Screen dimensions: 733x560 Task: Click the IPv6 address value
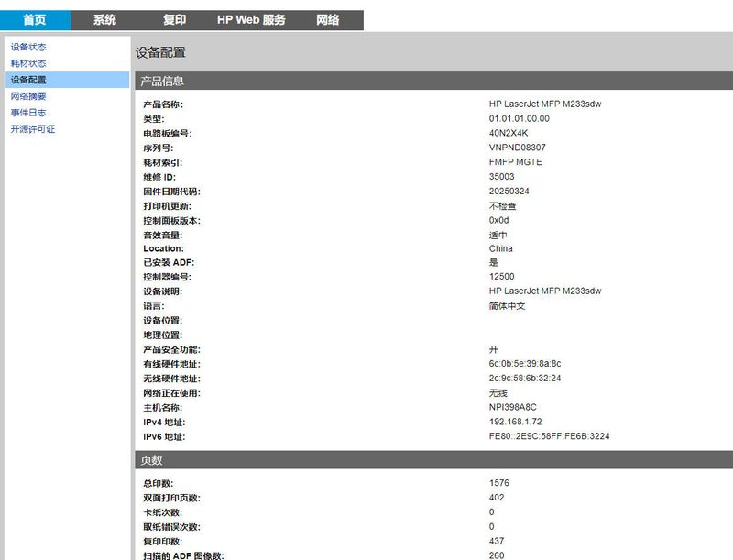549,436
